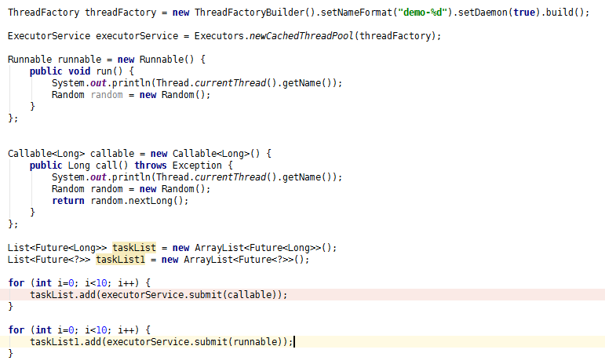This screenshot has width=605, height=364.
Task: Click 'return' keyword in call method
Action: 68,201
